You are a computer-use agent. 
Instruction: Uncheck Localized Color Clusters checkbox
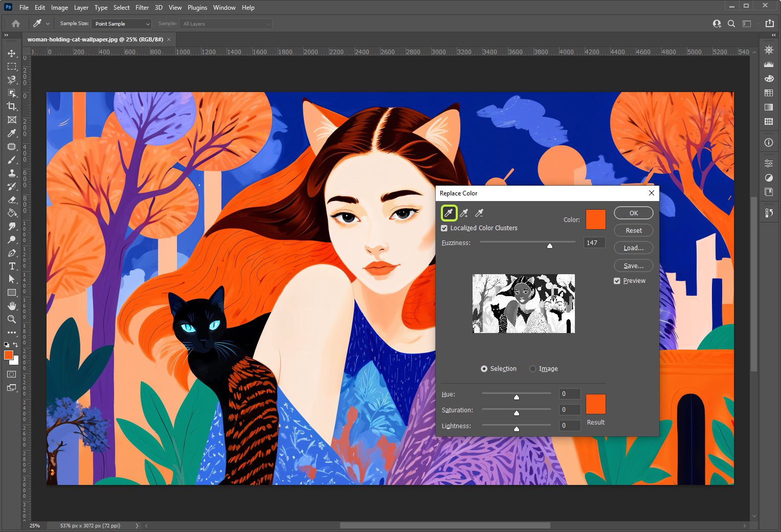pyautogui.click(x=444, y=228)
